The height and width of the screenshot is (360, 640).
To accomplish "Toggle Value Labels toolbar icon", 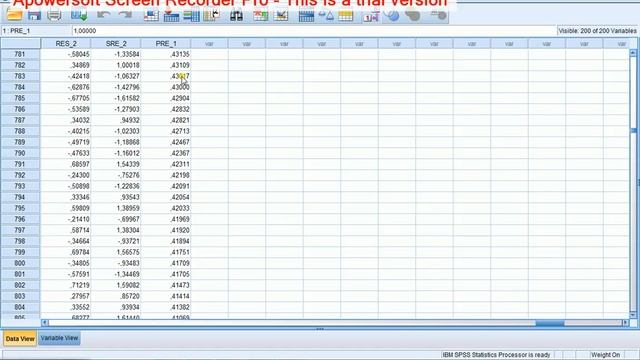I will point(371,16).
